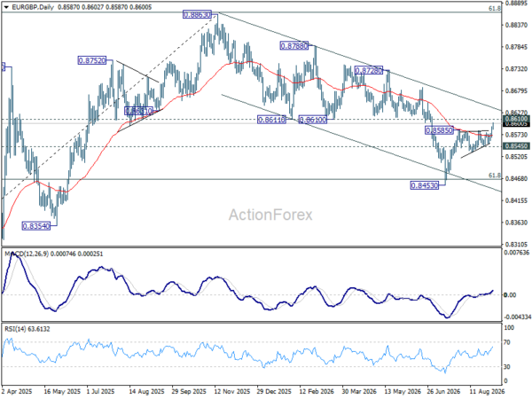532x399 pixels.
Task: Click the 0.84530 low price label
Action: [x=425, y=185]
